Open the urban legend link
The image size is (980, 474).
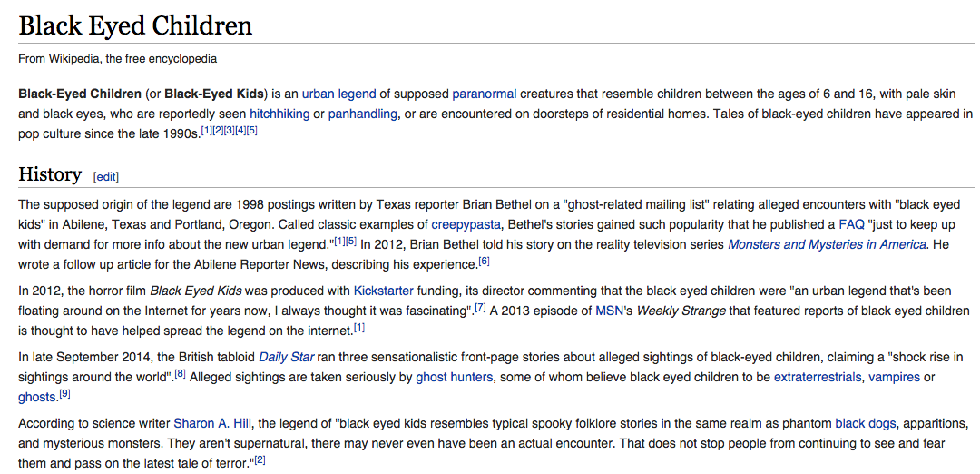click(338, 94)
